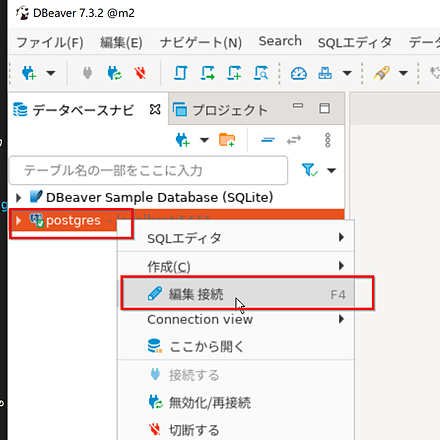
Task: Click the New Connection plug icon in main toolbar
Action: [x=29, y=73]
